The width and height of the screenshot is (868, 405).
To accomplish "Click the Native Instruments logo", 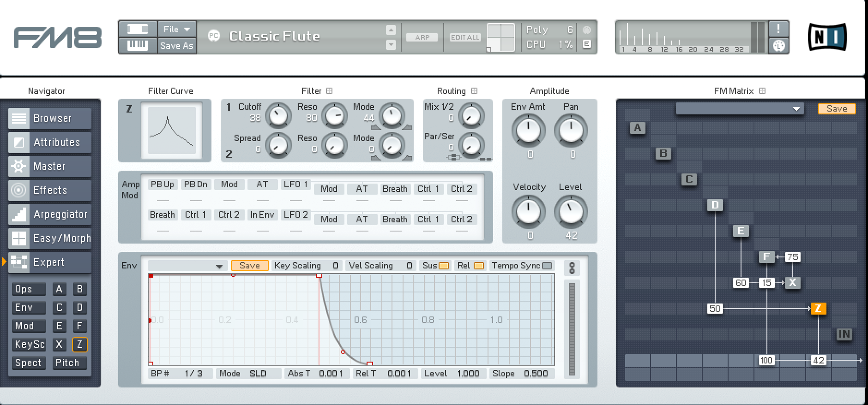I will pyautogui.click(x=827, y=37).
